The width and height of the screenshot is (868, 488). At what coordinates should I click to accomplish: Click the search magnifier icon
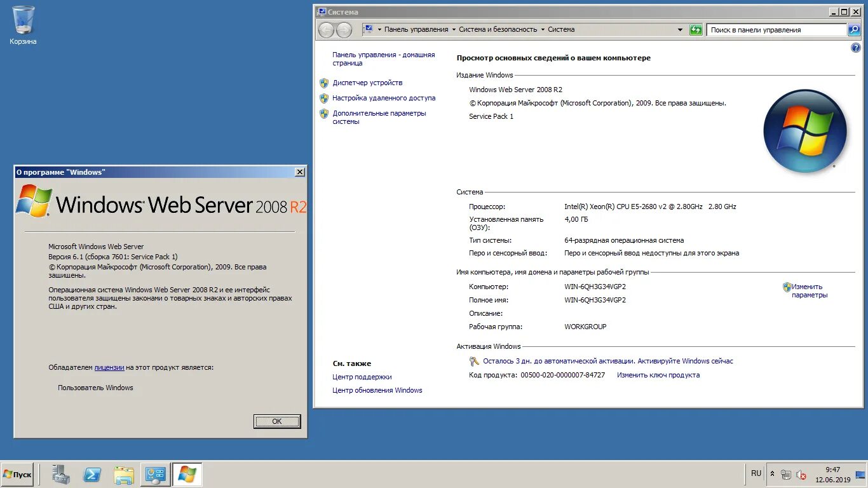[854, 29]
